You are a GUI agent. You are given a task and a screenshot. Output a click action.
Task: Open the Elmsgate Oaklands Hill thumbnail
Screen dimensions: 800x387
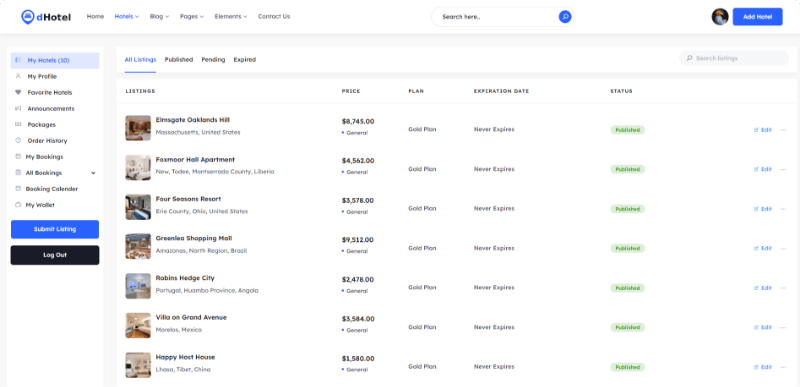coord(138,128)
